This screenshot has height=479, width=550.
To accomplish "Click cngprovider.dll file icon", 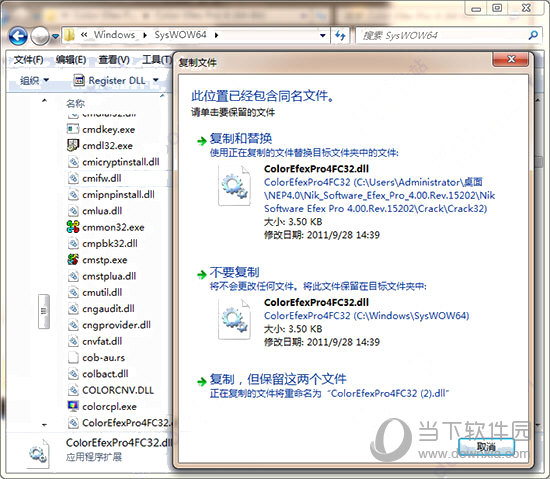I will (x=73, y=325).
